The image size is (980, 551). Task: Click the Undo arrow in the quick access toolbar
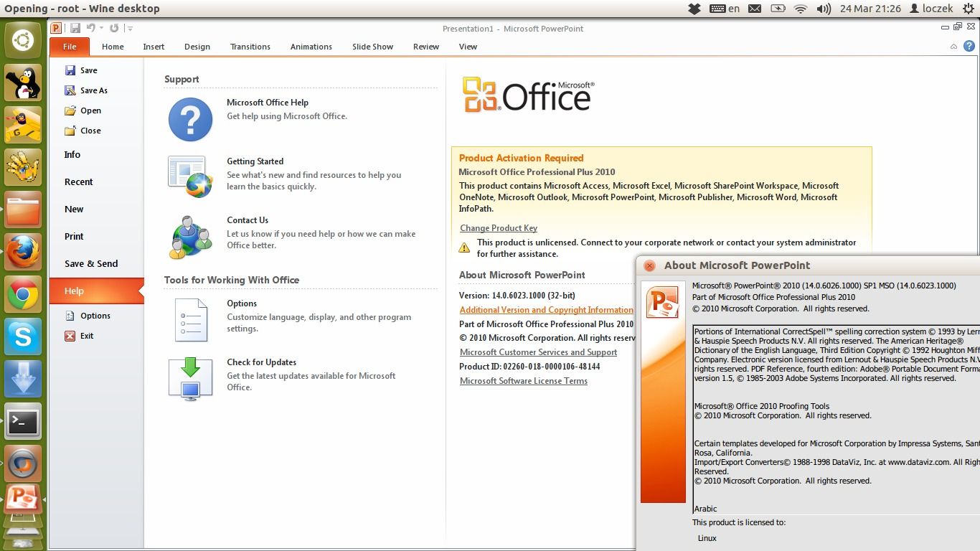91,28
